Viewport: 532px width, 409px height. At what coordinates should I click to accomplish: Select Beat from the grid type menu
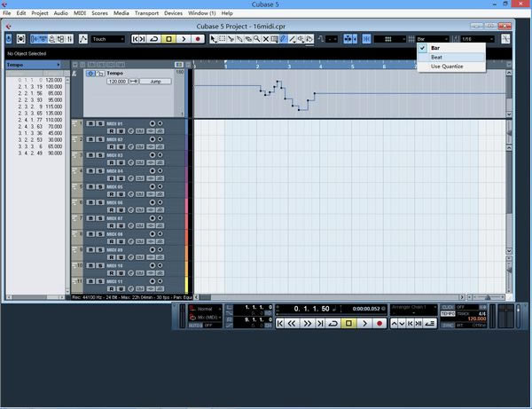[x=437, y=57]
